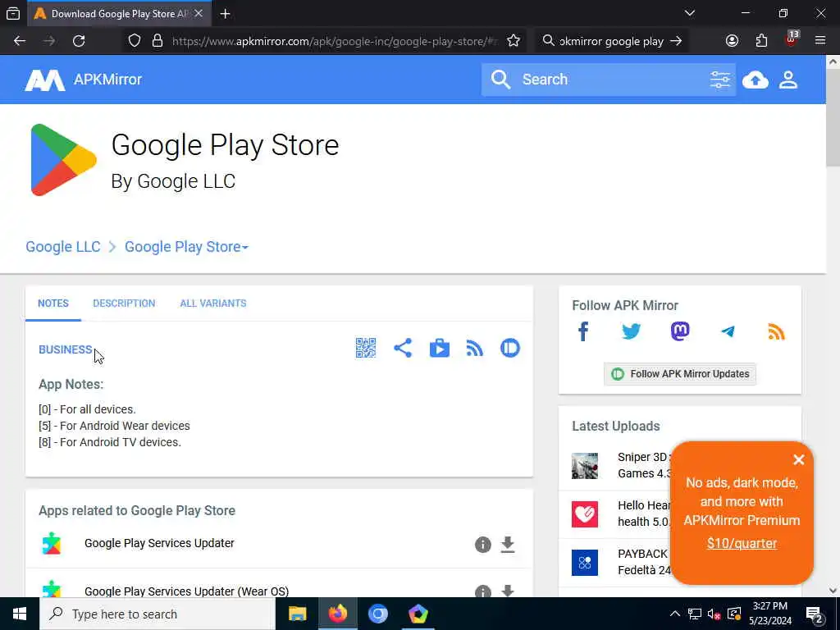Viewport: 840px width, 630px height.
Task: Click Follow APK Mirror Updates button
Action: (680, 374)
